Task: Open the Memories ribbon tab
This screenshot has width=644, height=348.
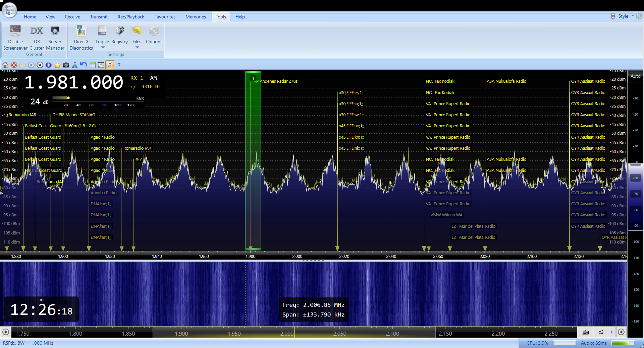Action: point(196,17)
